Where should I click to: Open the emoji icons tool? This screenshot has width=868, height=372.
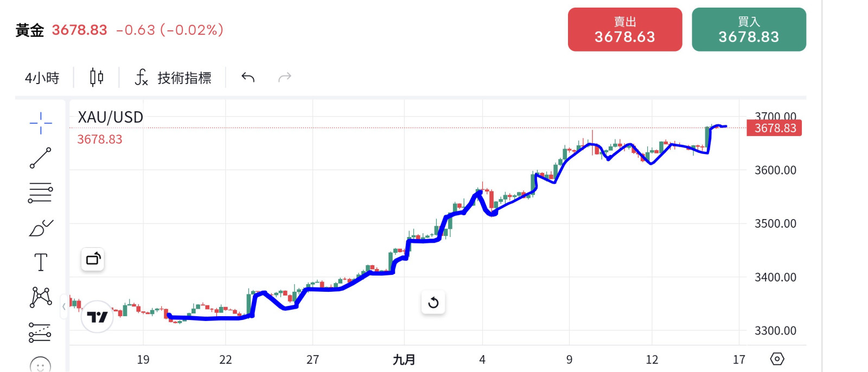pyautogui.click(x=41, y=365)
